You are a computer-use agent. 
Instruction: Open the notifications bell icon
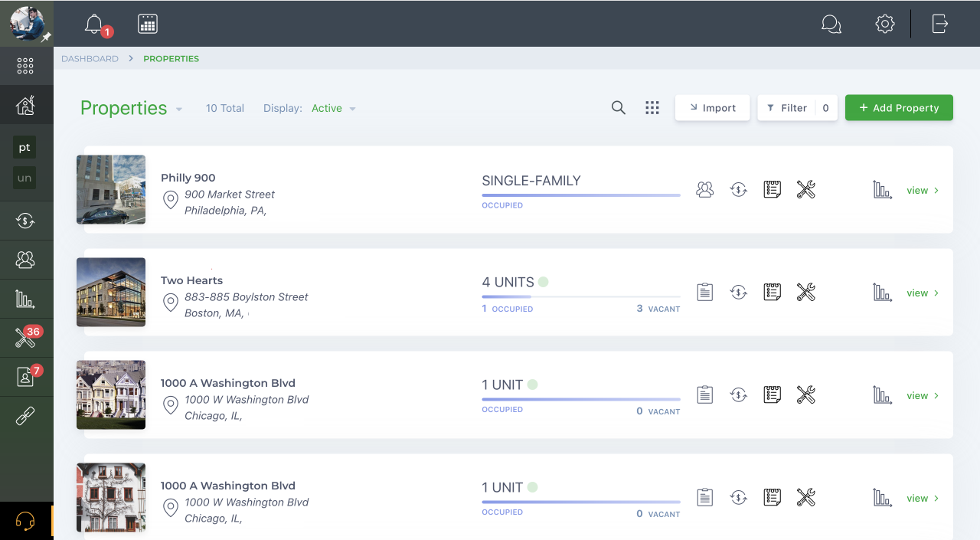pos(94,24)
